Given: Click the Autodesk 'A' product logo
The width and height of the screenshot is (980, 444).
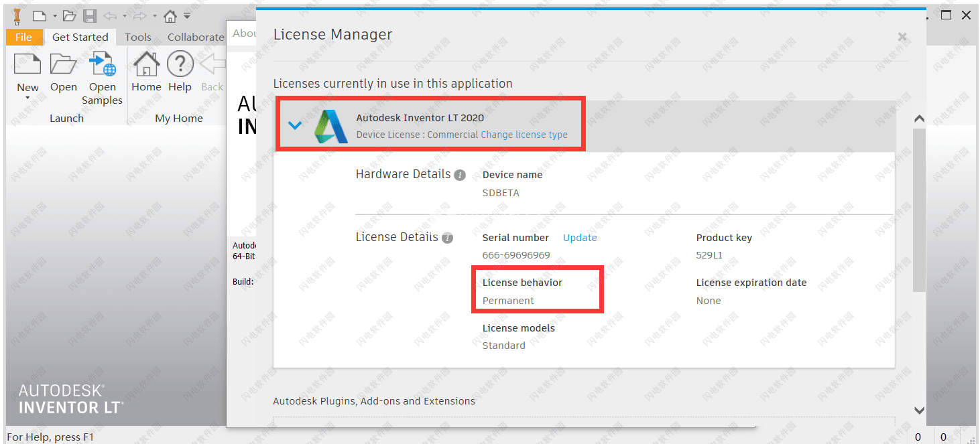Looking at the screenshot, I should [331, 126].
